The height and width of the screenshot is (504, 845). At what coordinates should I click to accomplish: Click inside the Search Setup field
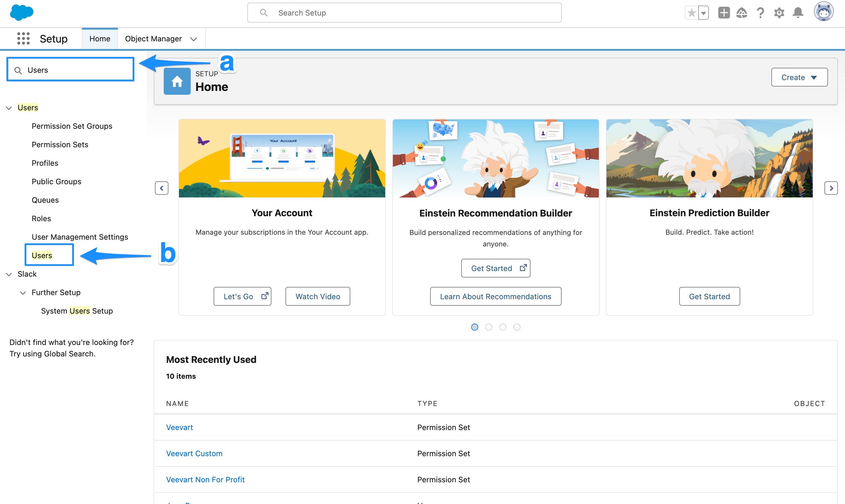click(404, 13)
